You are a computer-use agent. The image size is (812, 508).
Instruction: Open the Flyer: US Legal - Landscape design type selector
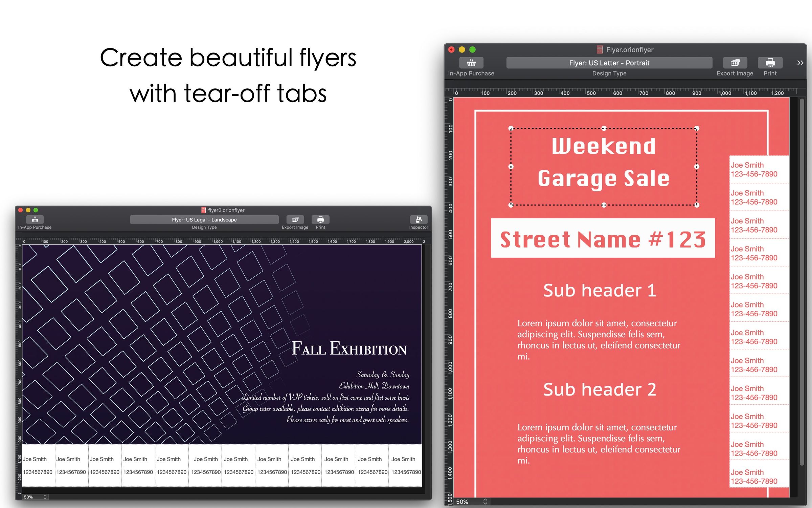click(204, 219)
